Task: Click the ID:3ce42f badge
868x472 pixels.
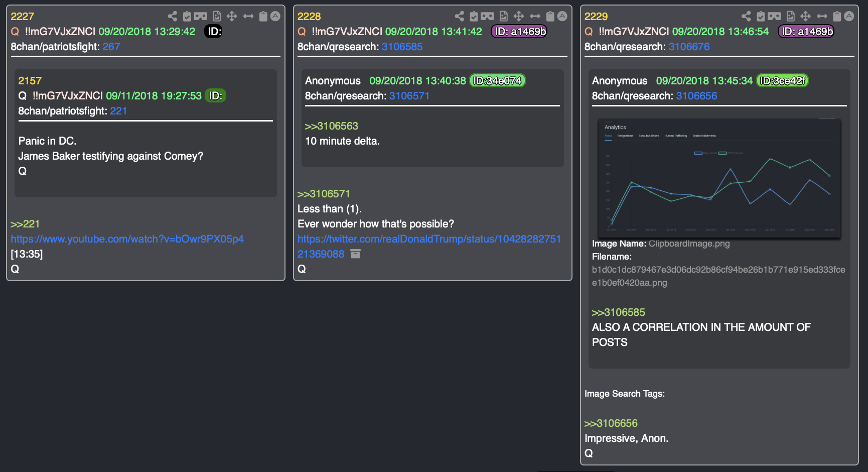Action: click(x=782, y=81)
